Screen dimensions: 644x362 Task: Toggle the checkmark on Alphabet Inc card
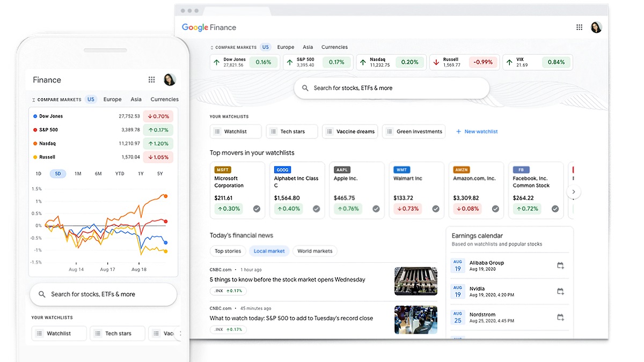(x=317, y=209)
